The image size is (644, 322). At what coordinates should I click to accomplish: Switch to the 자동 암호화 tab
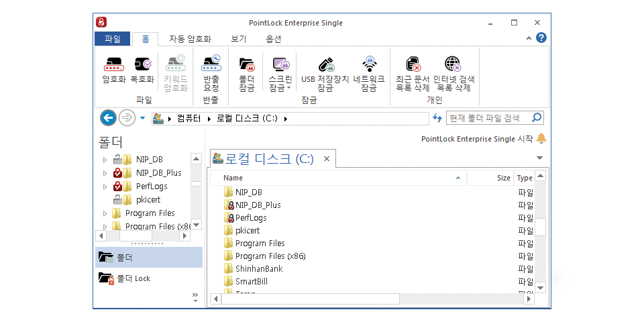190,39
